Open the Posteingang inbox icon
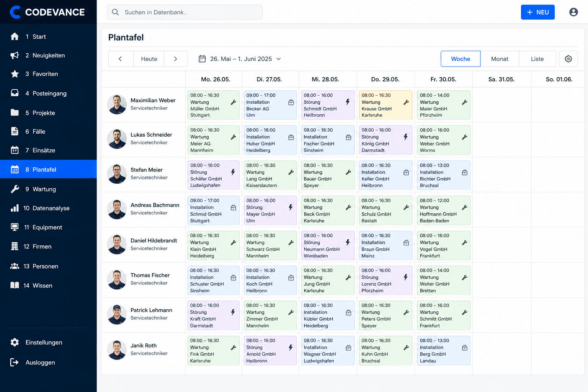588x392 pixels. (x=15, y=93)
